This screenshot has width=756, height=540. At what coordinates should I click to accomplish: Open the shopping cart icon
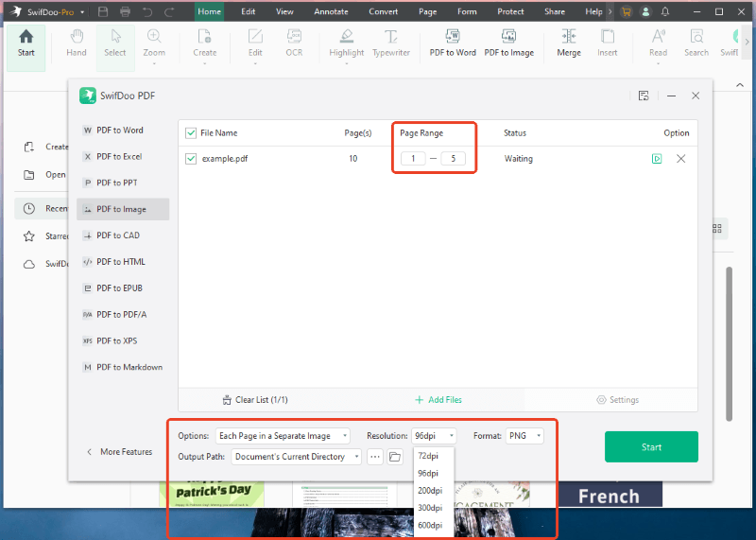(x=626, y=11)
